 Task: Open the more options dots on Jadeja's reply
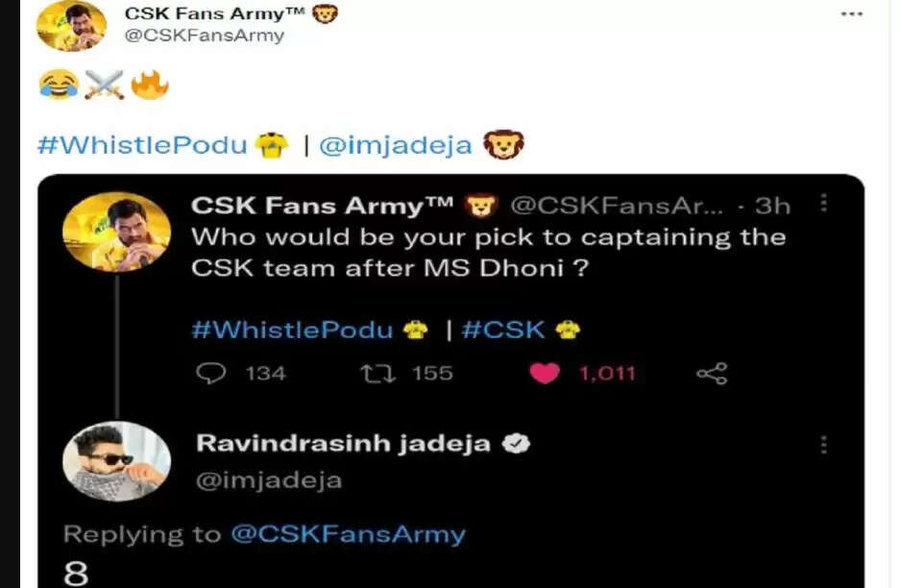[x=823, y=444]
